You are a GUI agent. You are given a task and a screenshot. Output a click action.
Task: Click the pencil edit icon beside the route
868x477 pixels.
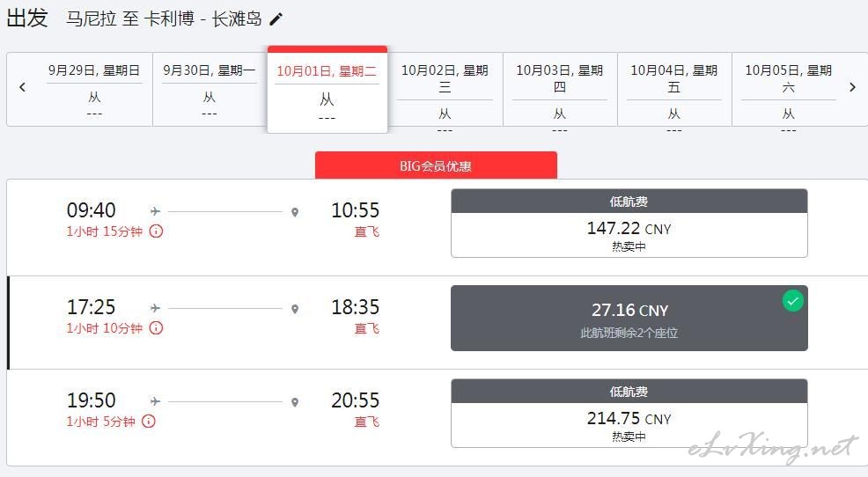click(276, 19)
